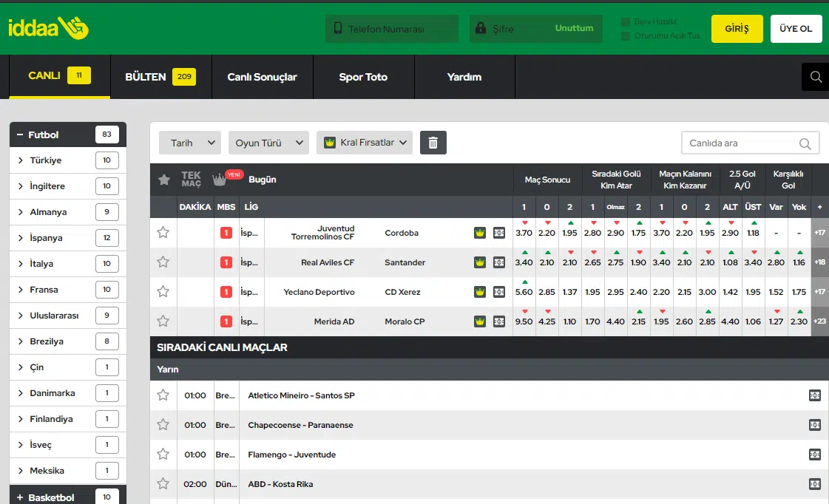This screenshot has height=504, width=829.
Task: Expand the Basketbol sidebar section
Action: 68,497
